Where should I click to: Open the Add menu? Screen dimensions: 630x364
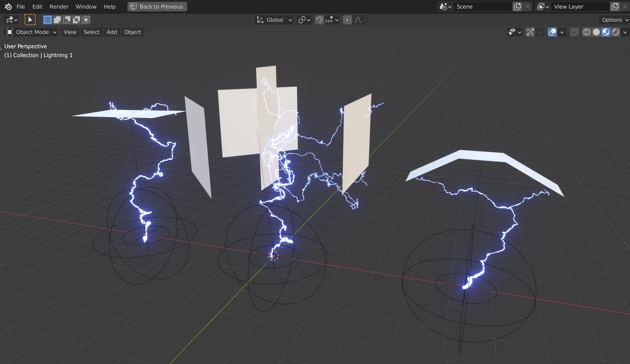pyautogui.click(x=111, y=32)
